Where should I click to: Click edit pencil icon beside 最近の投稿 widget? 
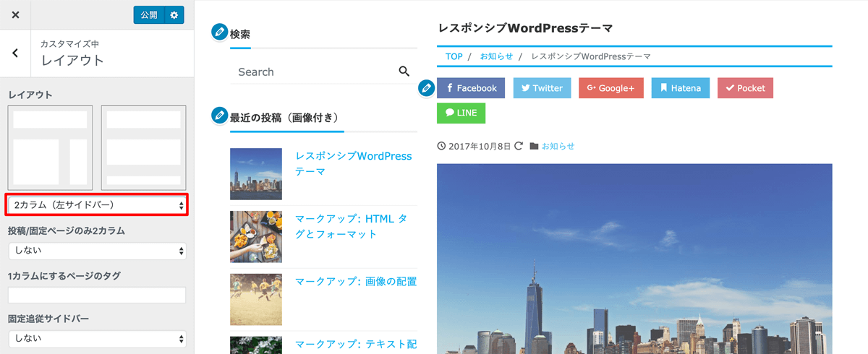point(219,115)
